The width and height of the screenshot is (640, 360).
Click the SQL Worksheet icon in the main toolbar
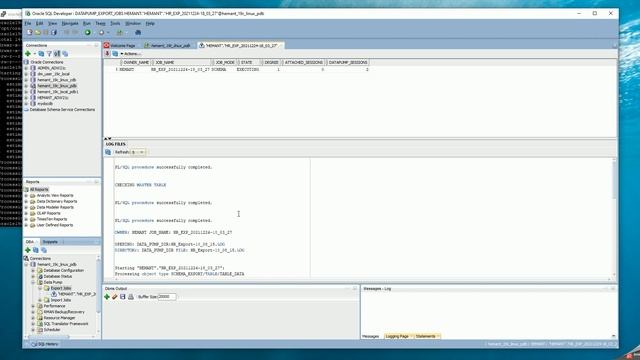[120, 32]
